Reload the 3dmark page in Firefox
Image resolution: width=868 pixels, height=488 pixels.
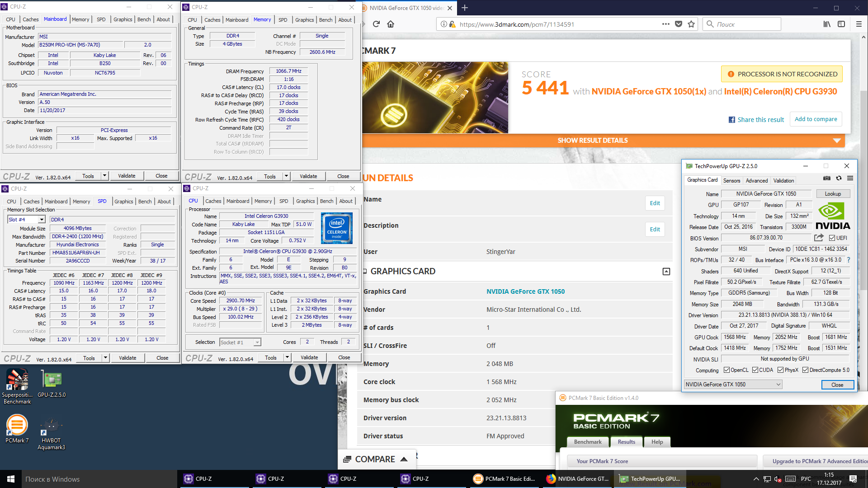point(376,24)
